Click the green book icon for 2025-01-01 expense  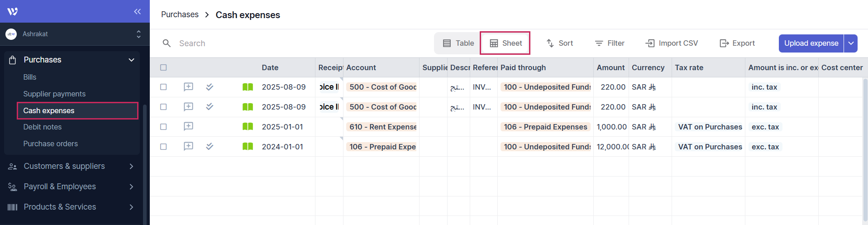coord(248,127)
